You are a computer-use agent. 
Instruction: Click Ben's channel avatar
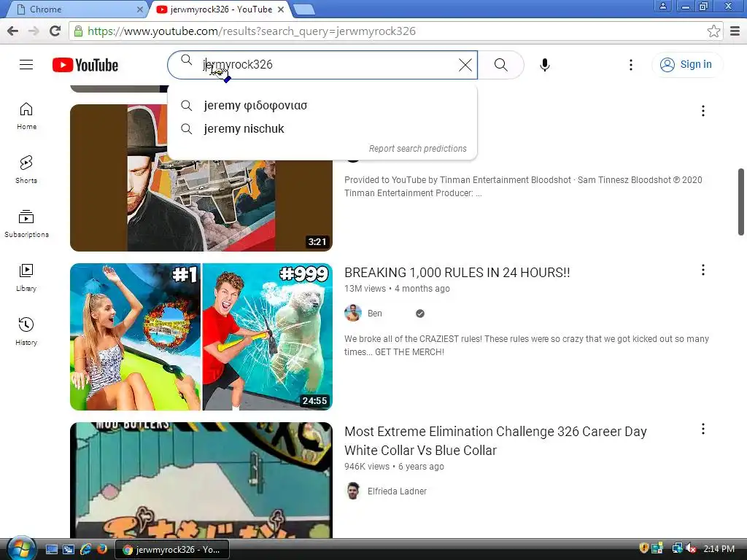352,313
